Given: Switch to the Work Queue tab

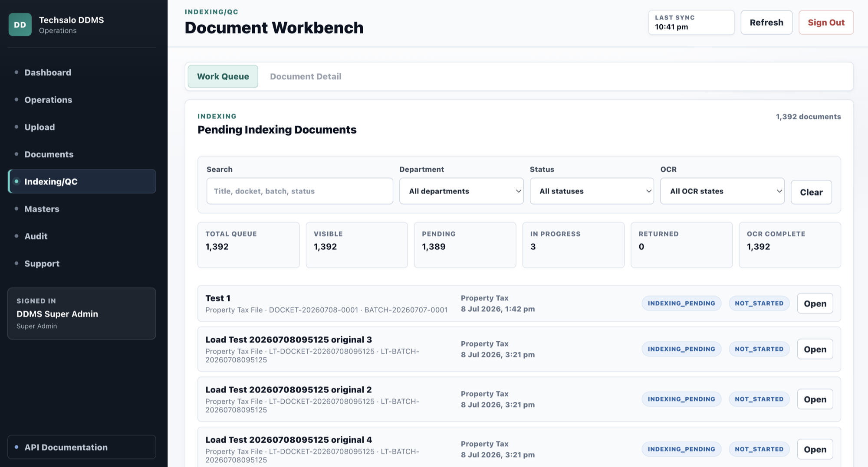Looking at the screenshot, I should point(223,76).
